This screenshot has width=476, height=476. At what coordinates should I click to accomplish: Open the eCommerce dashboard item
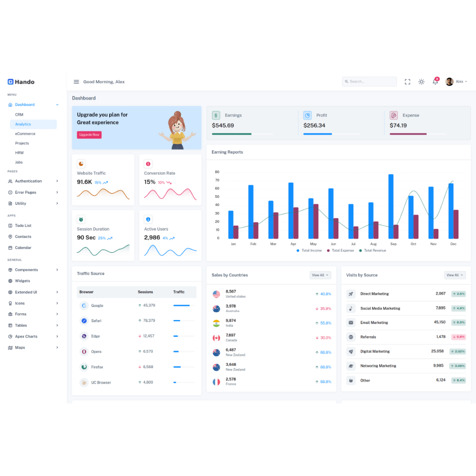[25, 133]
